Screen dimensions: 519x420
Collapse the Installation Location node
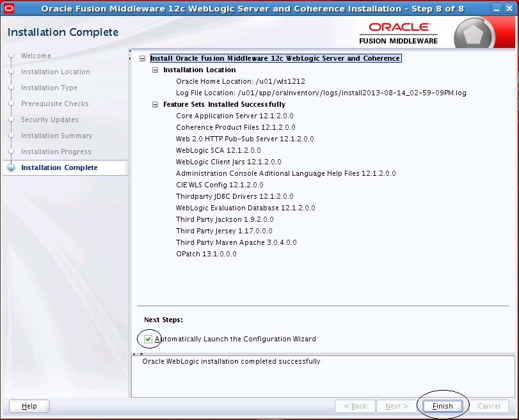pos(155,70)
